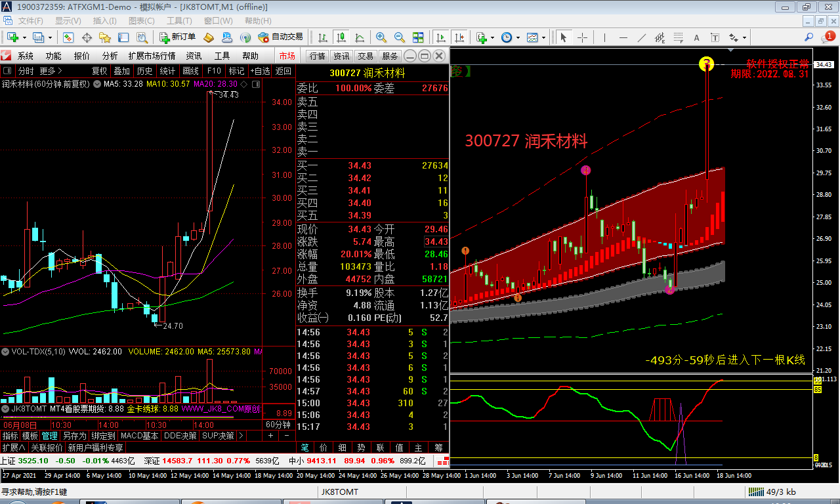Viewport: 840px width, 504px height.
Task: Select the crosshair tool
Action: (582, 37)
